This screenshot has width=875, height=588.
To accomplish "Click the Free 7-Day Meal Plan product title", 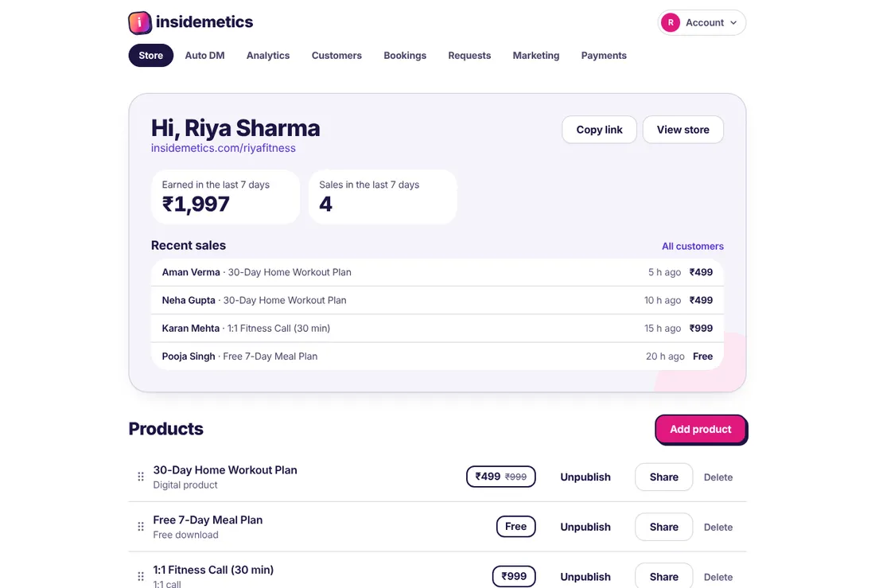I will 208,520.
